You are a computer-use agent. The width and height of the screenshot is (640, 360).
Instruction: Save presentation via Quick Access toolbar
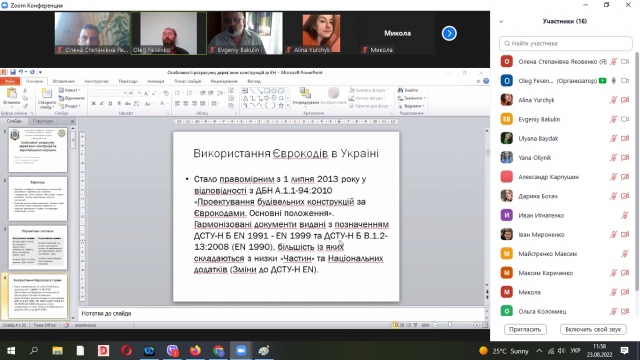(13, 72)
